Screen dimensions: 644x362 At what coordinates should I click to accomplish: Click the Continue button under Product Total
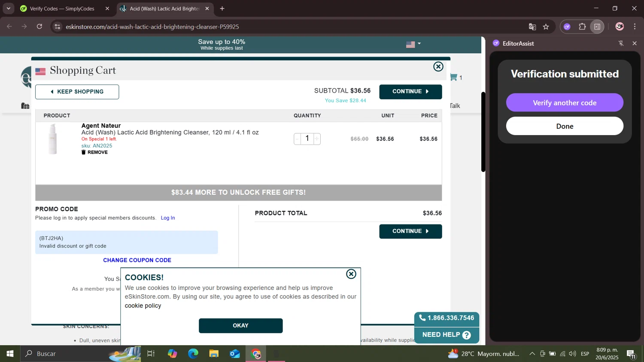(x=410, y=231)
